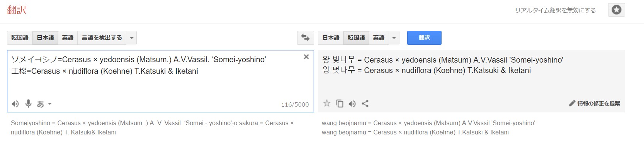
Task: Expand the source language dropdown arrow
Action: tap(132, 38)
